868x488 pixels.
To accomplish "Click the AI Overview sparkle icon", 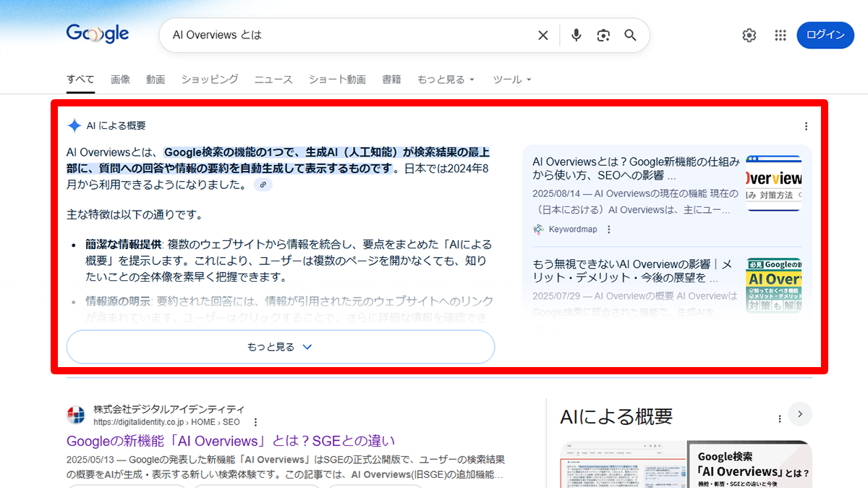I will 74,125.
